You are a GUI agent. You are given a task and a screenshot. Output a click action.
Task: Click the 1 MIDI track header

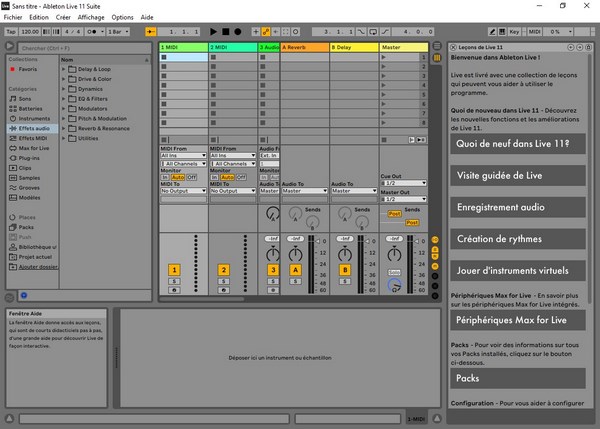(184, 47)
